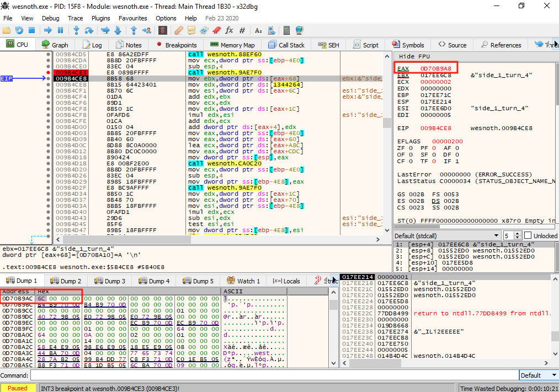Click the disassembly vertical scrollbar thumb

point(387,122)
